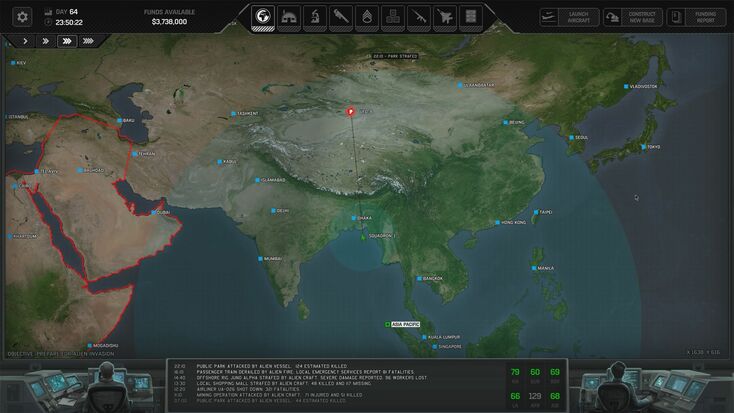
Task: Set time to fastest four-arrow speed
Action: click(88, 41)
